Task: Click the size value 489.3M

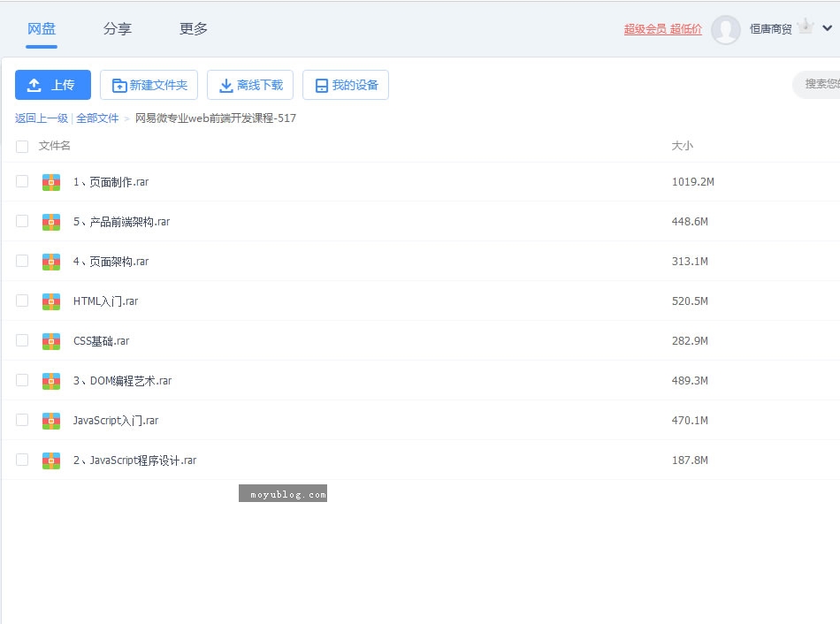Action: [x=690, y=380]
